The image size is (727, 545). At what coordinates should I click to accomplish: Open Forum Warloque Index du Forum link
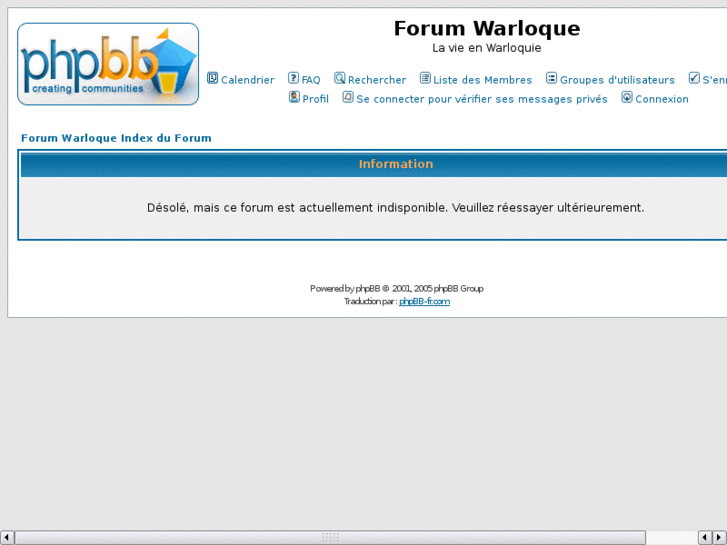pos(116,138)
